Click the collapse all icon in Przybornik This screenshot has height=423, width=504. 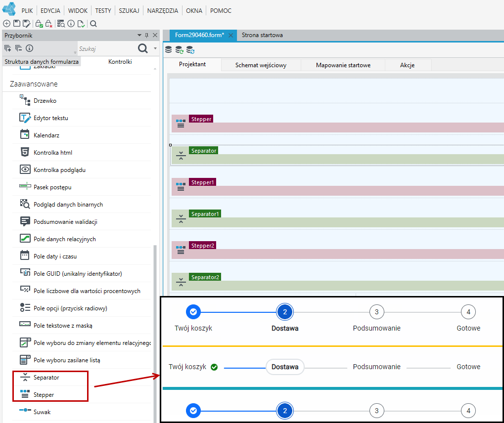[19, 48]
